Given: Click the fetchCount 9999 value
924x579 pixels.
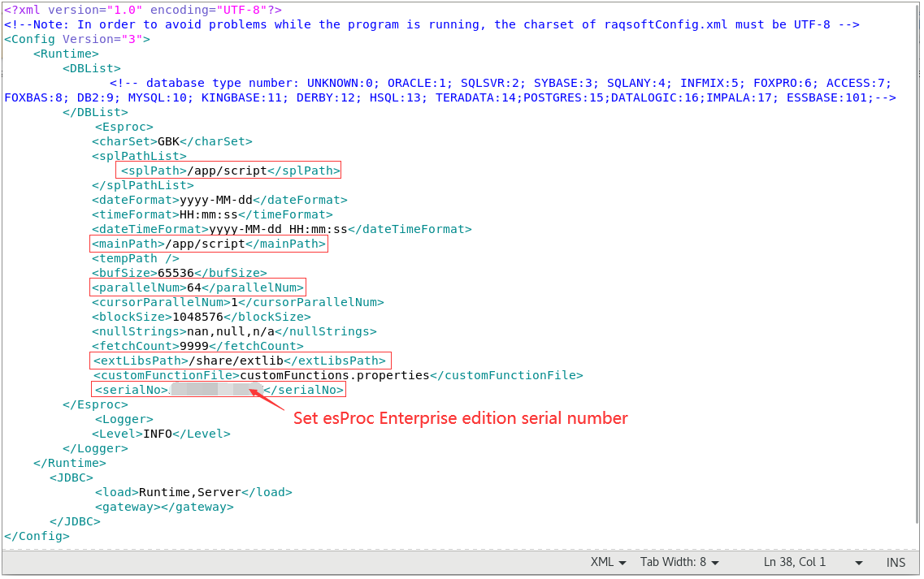Looking at the screenshot, I should click(194, 346).
